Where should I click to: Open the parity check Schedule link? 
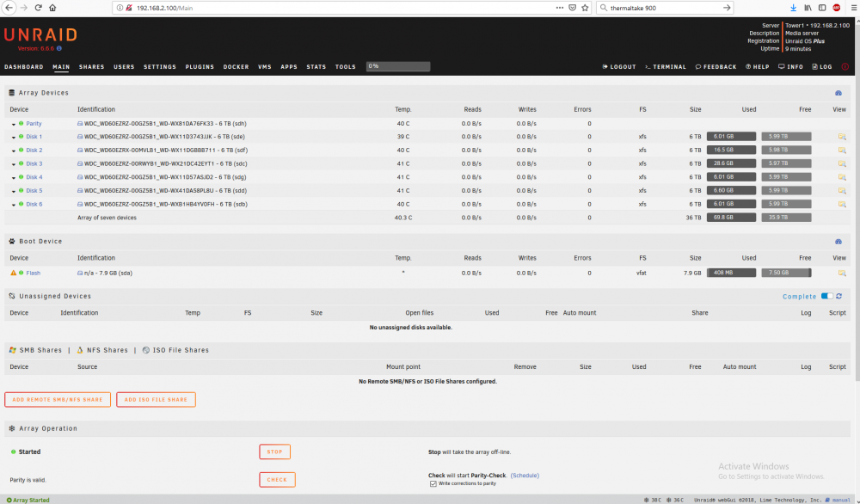[525, 476]
